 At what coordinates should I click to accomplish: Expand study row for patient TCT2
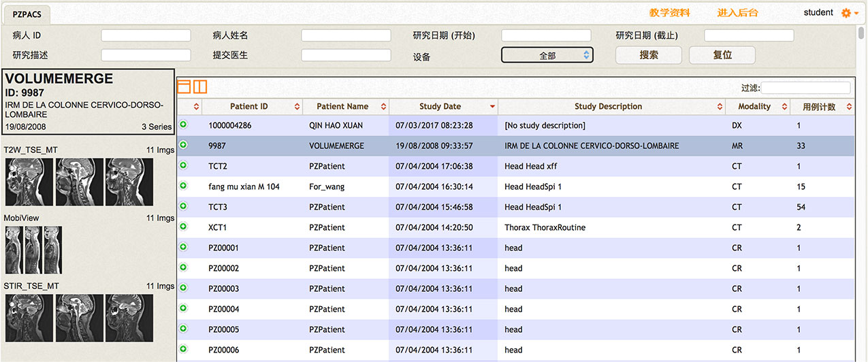tap(183, 165)
